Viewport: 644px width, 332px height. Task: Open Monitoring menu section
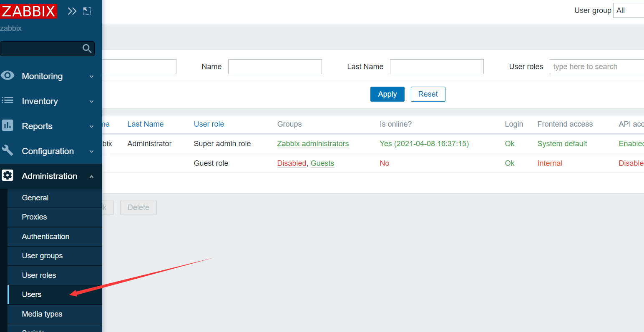click(x=51, y=76)
